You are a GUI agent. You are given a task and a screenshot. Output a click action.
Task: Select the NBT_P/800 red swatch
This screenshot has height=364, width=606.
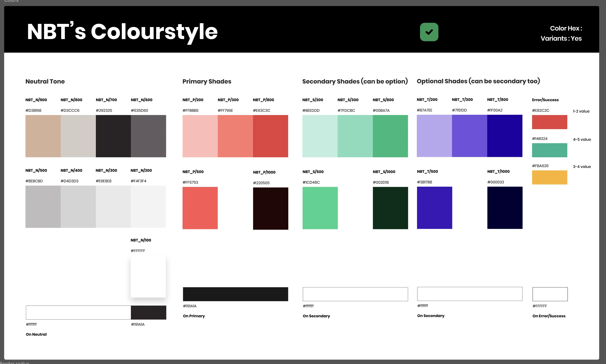click(270, 136)
